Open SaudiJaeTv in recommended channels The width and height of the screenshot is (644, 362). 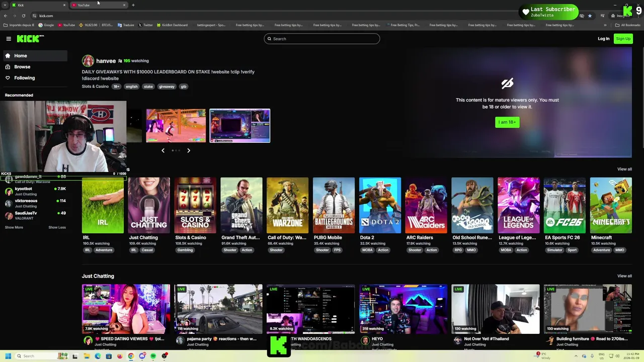coord(35,215)
